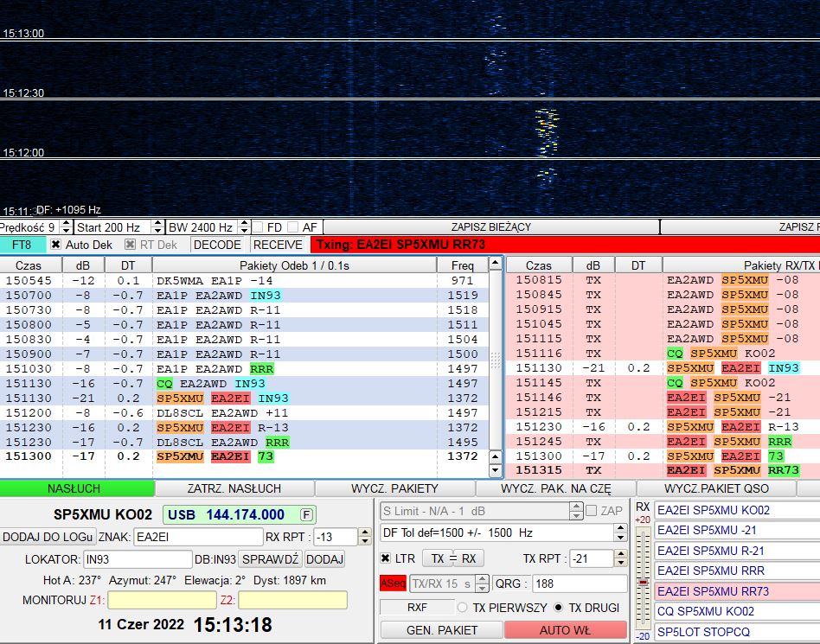Click the ZNAK input field with EA2EI
The width and height of the screenshot is (820, 644).
[x=198, y=537]
